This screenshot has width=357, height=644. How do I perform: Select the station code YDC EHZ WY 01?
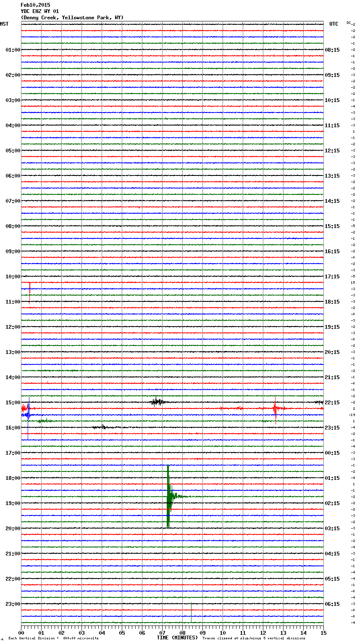(40, 11)
